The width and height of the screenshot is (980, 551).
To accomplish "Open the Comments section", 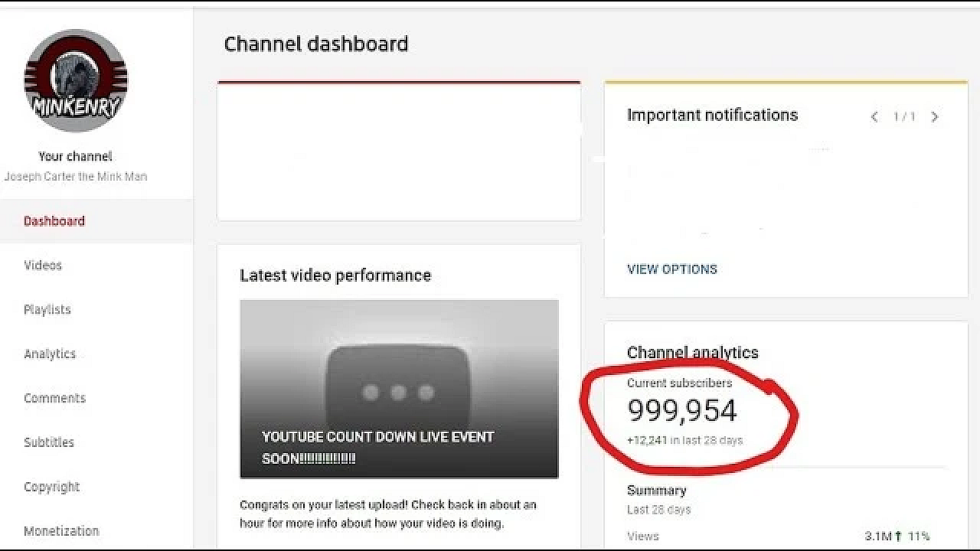I will click(x=54, y=398).
